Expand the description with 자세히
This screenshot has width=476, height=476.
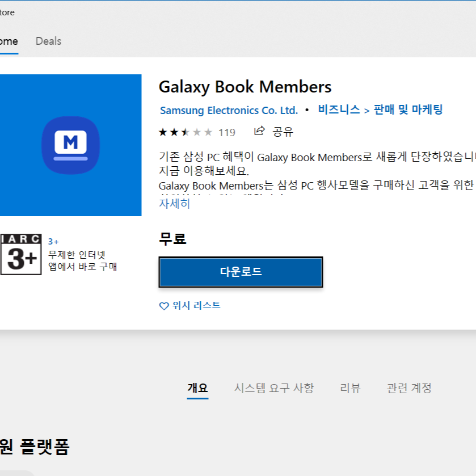tap(175, 204)
